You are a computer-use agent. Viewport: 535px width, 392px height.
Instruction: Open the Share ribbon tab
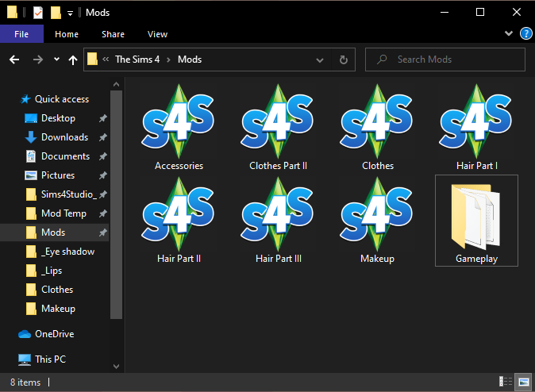[113, 34]
